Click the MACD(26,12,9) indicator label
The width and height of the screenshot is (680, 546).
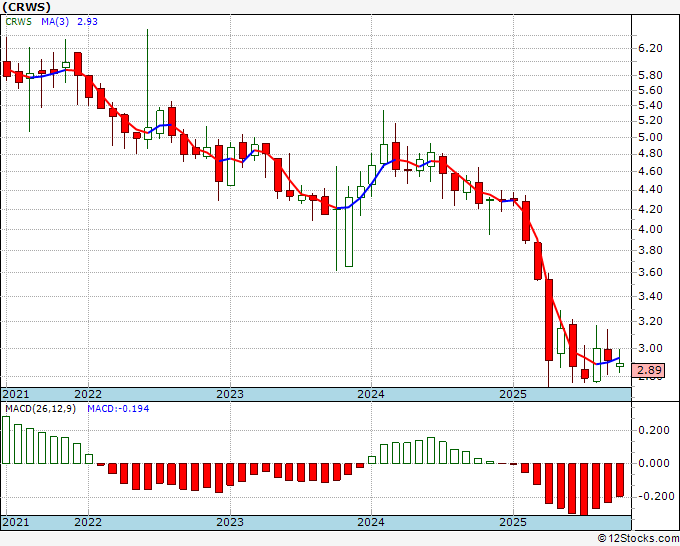tap(40, 409)
